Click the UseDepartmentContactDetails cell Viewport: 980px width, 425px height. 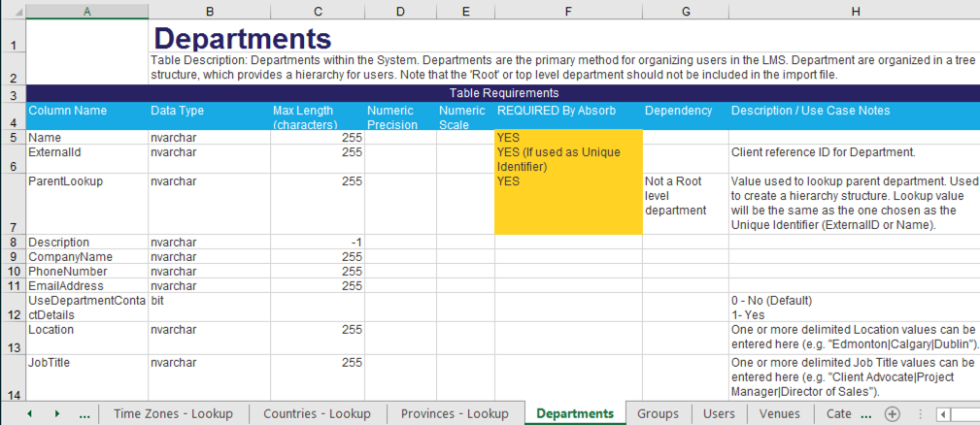(x=86, y=307)
